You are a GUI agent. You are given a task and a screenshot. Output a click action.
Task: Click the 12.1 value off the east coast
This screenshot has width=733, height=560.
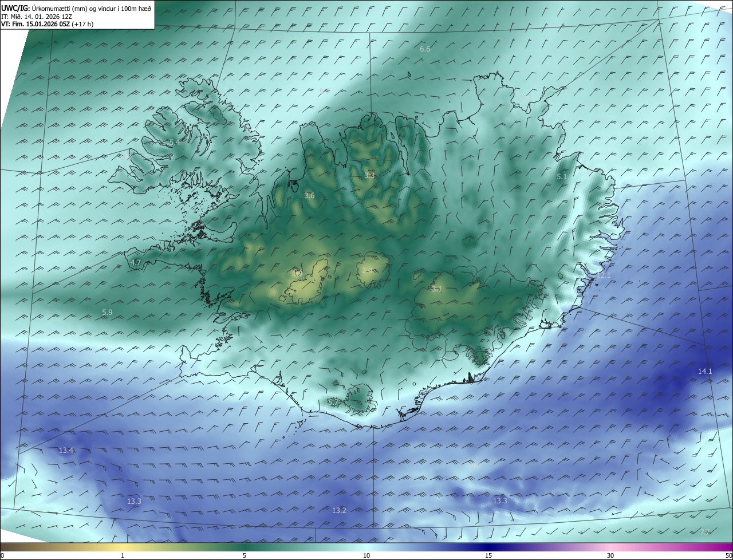[x=604, y=275]
